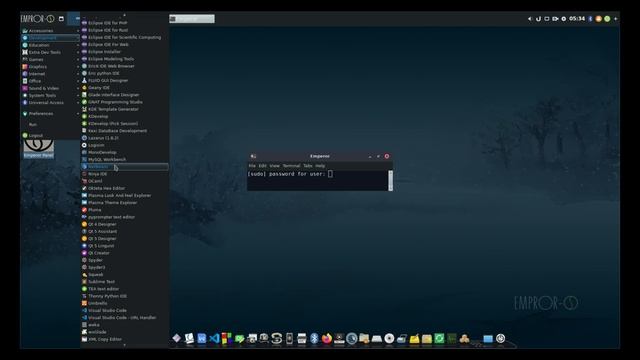
Task: Click the Geany IDE icon in menu
Action: pyautogui.click(x=84, y=87)
